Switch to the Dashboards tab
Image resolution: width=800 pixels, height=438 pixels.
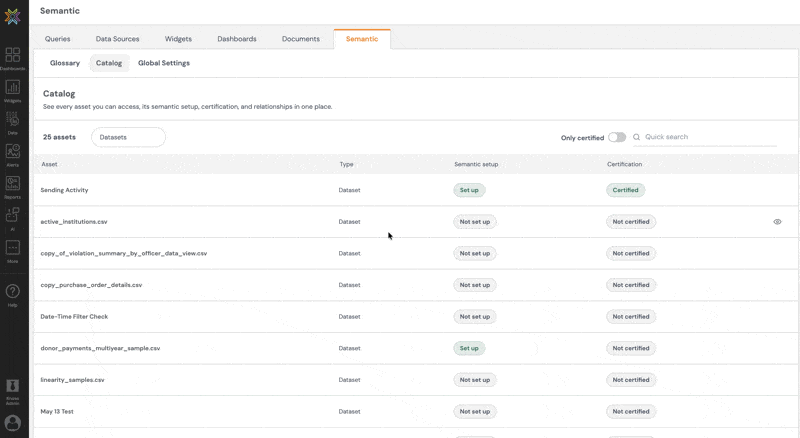(x=237, y=39)
